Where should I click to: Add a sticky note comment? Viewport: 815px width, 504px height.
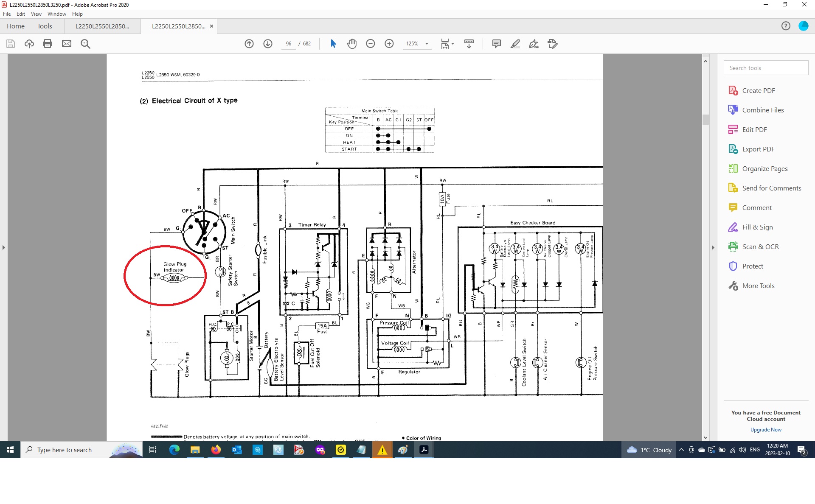[x=496, y=44]
